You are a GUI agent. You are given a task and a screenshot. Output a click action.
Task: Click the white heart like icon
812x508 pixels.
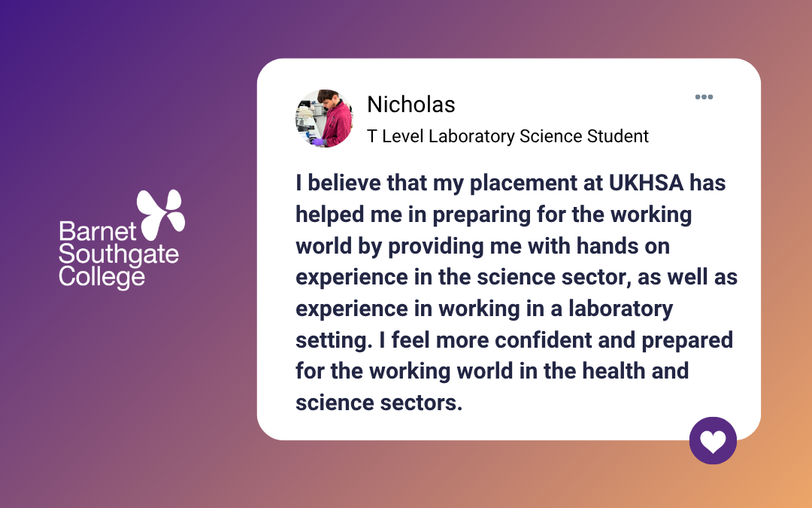tap(713, 440)
